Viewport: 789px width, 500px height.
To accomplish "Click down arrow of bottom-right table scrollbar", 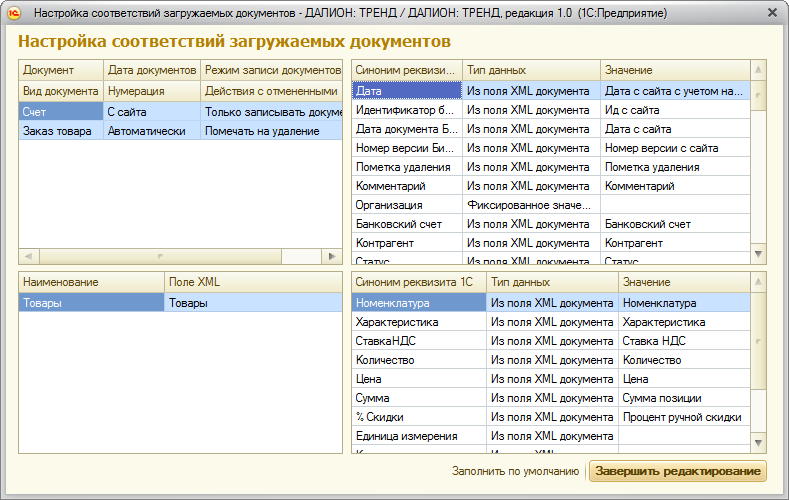I will coord(758,443).
